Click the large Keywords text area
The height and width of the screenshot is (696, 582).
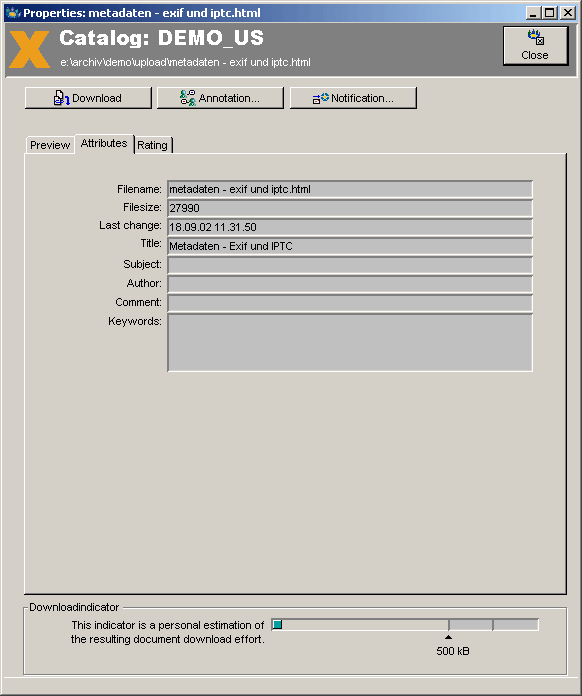(x=350, y=343)
